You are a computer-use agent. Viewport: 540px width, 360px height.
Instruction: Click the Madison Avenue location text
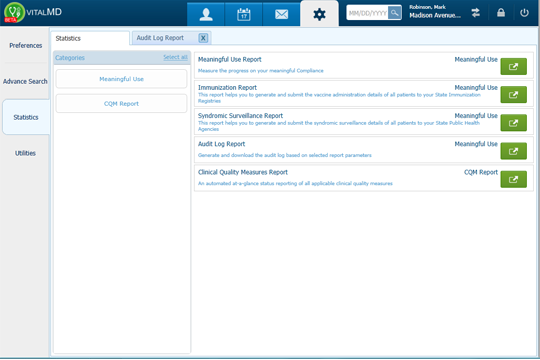tap(435, 16)
